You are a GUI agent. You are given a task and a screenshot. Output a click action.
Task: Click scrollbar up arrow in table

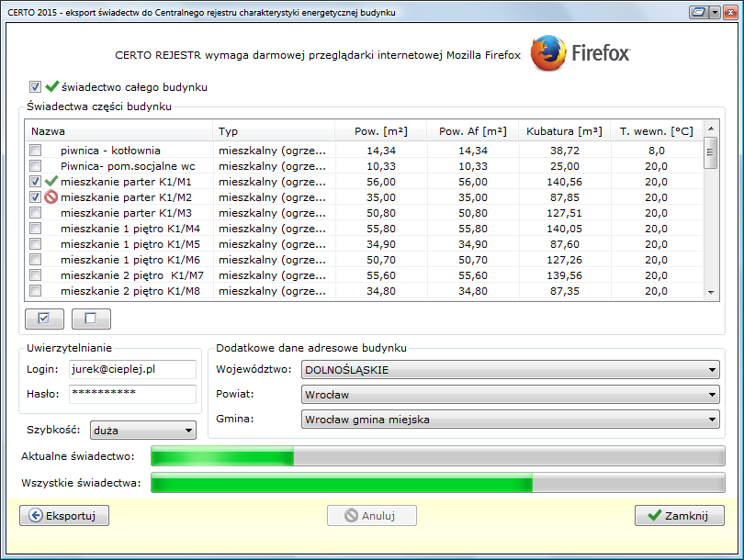710,128
